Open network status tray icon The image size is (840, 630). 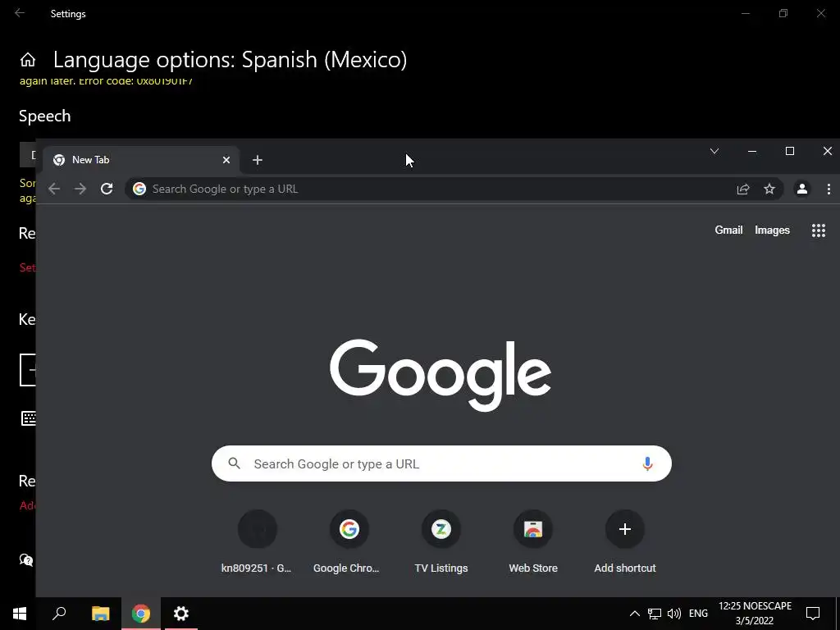(x=654, y=614)
